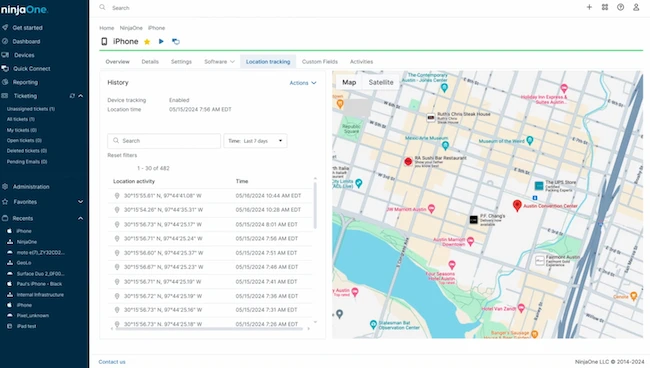Open the user profile icon

636,7
